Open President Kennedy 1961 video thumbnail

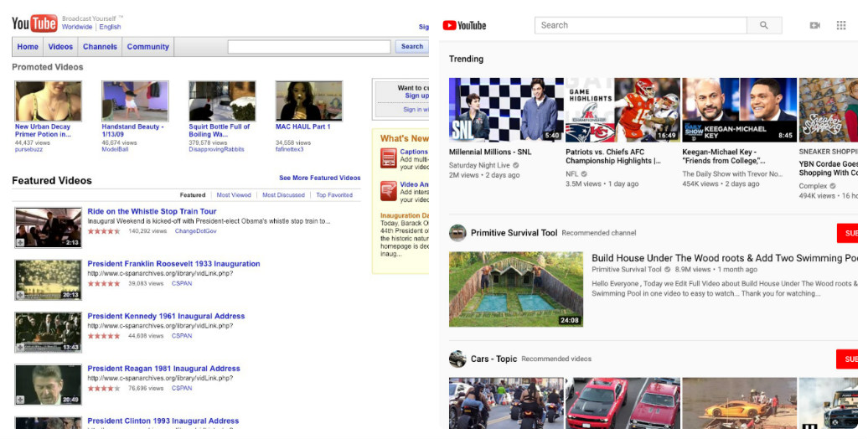[x=48, y=332]
